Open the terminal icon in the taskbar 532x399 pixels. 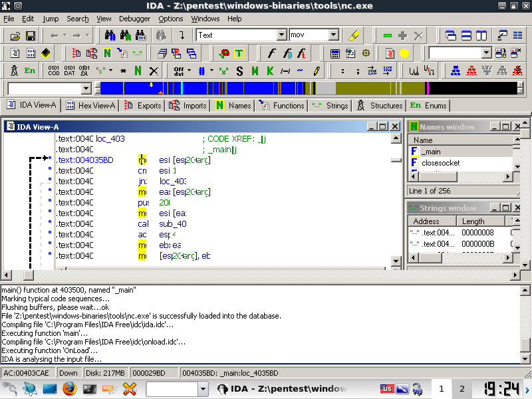[x=90, y=389]
